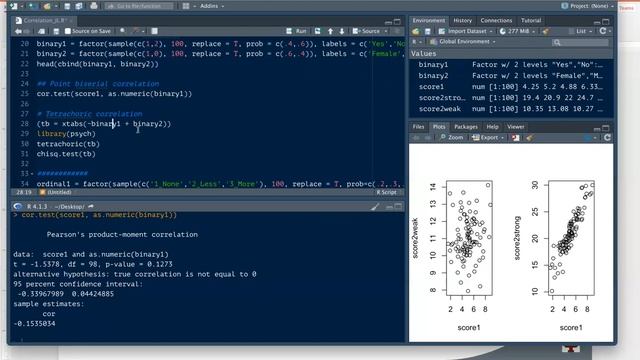Compile a report from the script
Viewport: 640px width, 360px height.
point(154,31)
